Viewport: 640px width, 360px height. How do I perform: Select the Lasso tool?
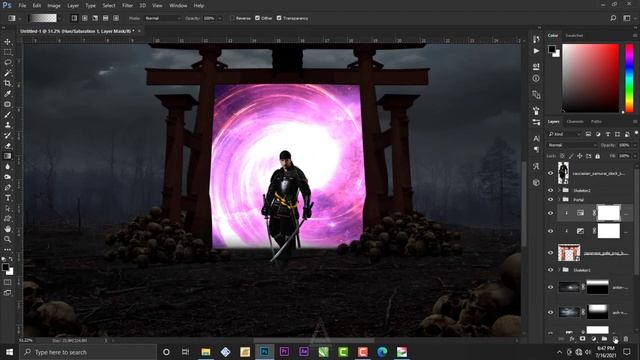[x=7, y=62]
